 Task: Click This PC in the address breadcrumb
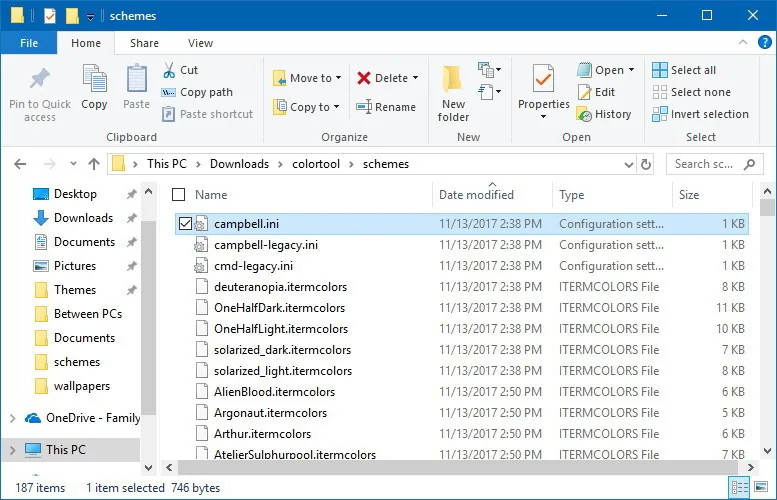(x=166, y=164)
